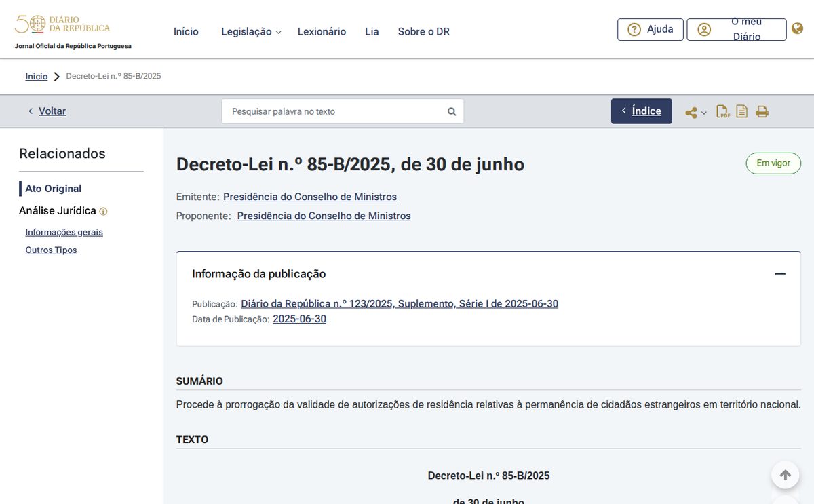Screen dimensions: 814x504
Task: Click the Em vigor status badge
Action: point(773,163)
